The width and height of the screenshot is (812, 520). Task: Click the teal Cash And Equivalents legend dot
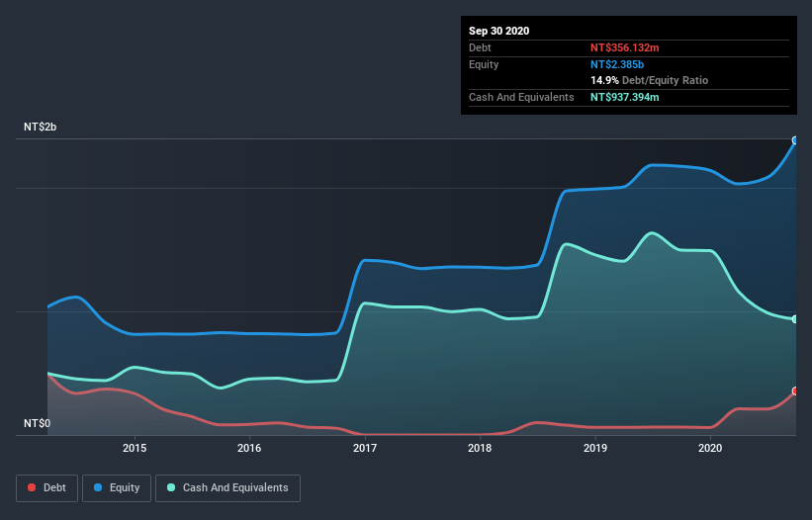[171, 487]
